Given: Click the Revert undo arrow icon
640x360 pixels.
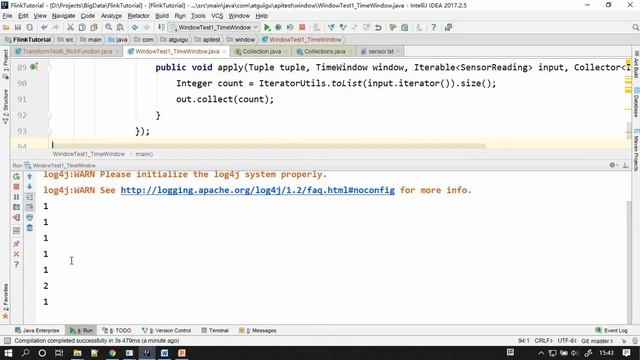Looking at the screenshot, I should pyautogui.click(x=378, y=27).
